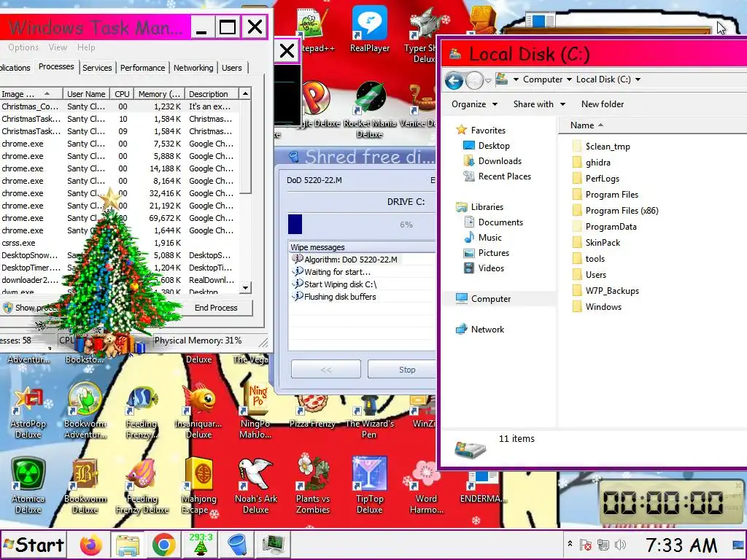Select Recent Places in navigation pane
This screenshot has height=560, width=747.
pyautogui.click(x=505, y=176)
